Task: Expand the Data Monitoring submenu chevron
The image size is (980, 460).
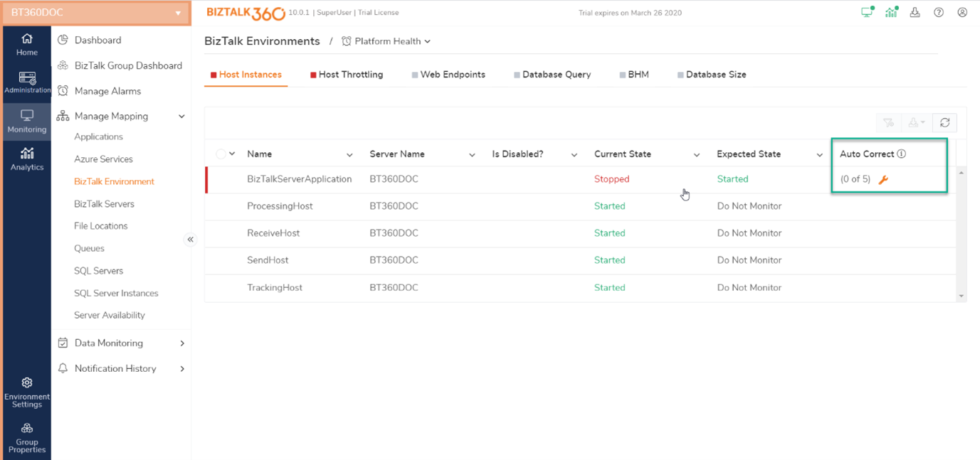Action: point(182,343)
